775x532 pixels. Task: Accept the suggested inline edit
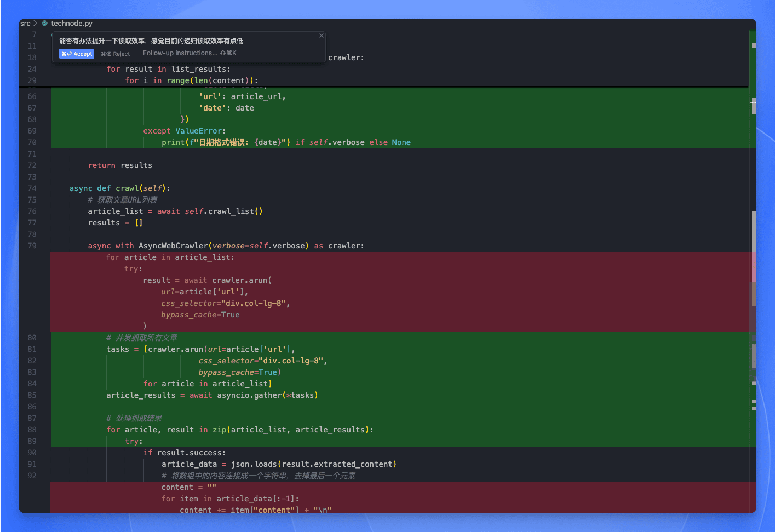tap(77, 54)
